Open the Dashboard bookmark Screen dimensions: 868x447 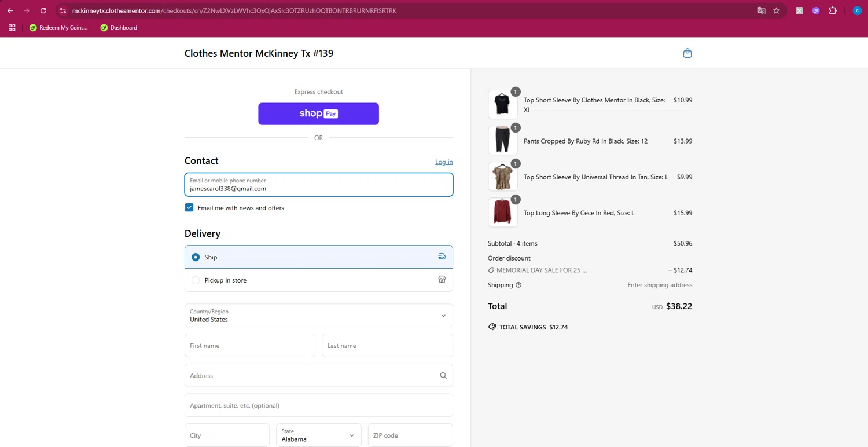tap(119, 27)
